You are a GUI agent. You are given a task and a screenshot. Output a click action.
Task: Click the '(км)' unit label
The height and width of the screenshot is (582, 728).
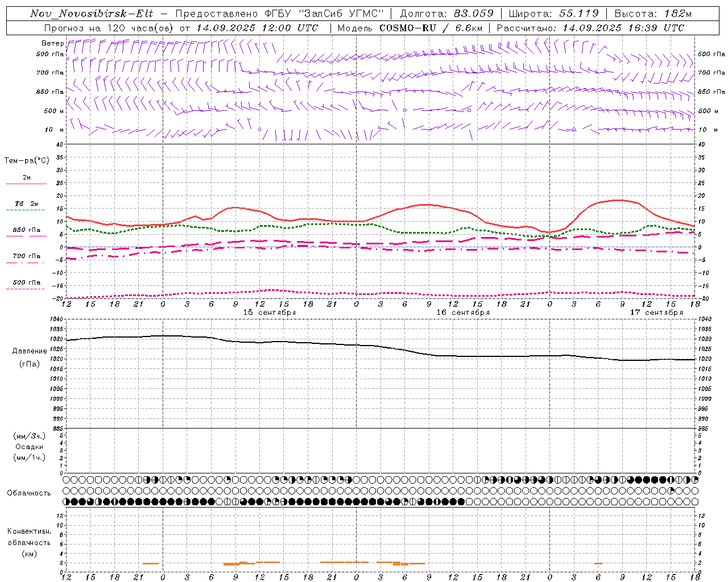click(x=29, y=554)
